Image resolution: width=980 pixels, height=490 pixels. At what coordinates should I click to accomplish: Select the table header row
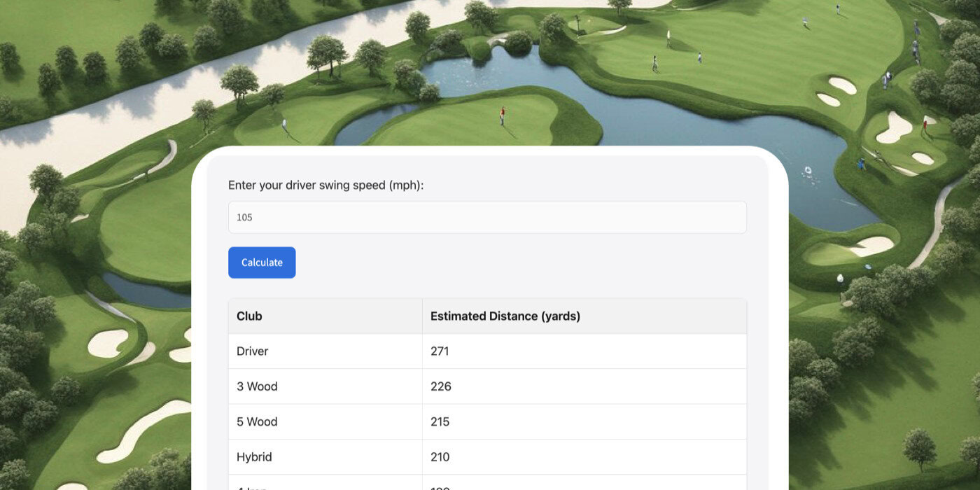[487, 316]
